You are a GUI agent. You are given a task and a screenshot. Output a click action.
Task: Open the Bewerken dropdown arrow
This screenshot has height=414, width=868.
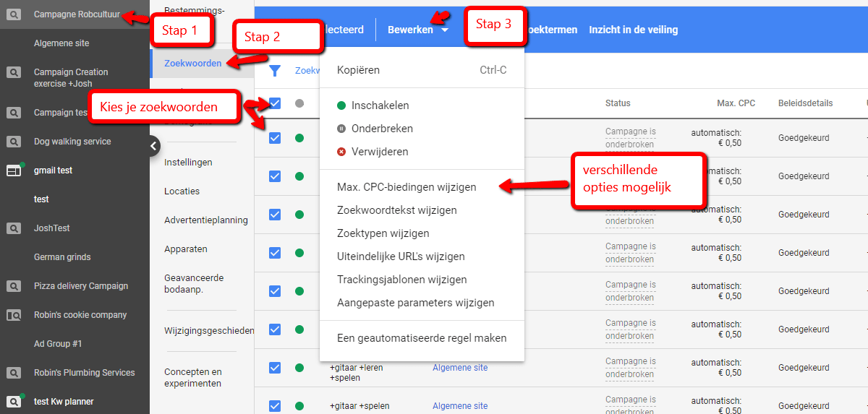(x=444, y=30)
